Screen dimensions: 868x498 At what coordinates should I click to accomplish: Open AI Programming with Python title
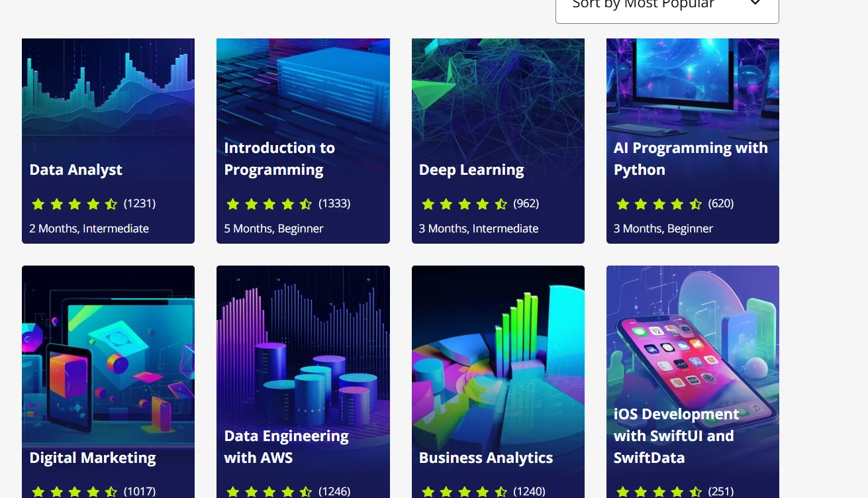point(691,159)
